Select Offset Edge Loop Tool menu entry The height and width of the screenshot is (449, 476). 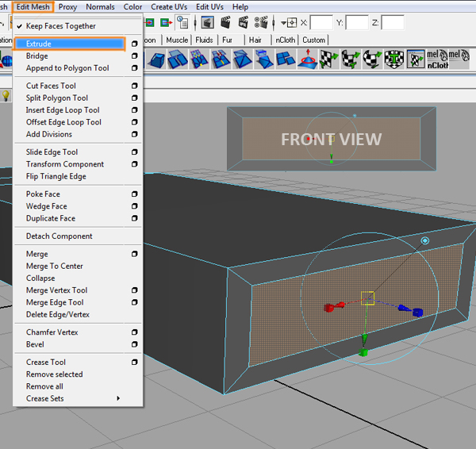click(63, 122)
